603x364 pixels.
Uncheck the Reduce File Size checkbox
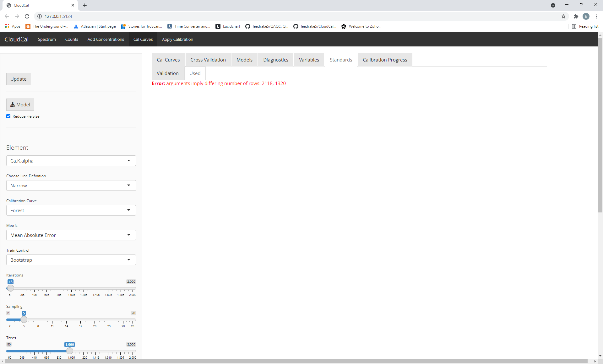(x=8, y=116)
